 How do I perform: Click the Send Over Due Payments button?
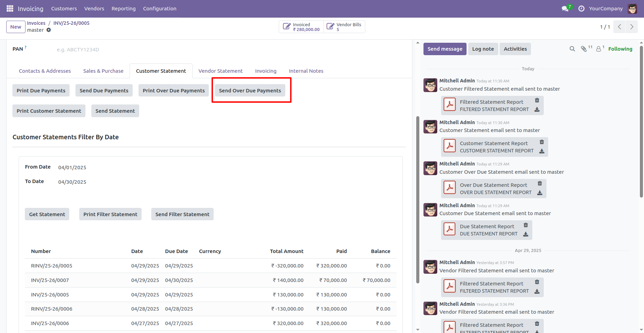[250, 90]
